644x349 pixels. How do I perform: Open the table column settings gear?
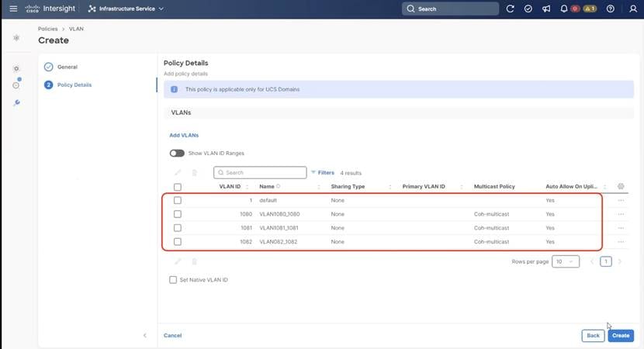pyautogui.click(x=621, y=186)
